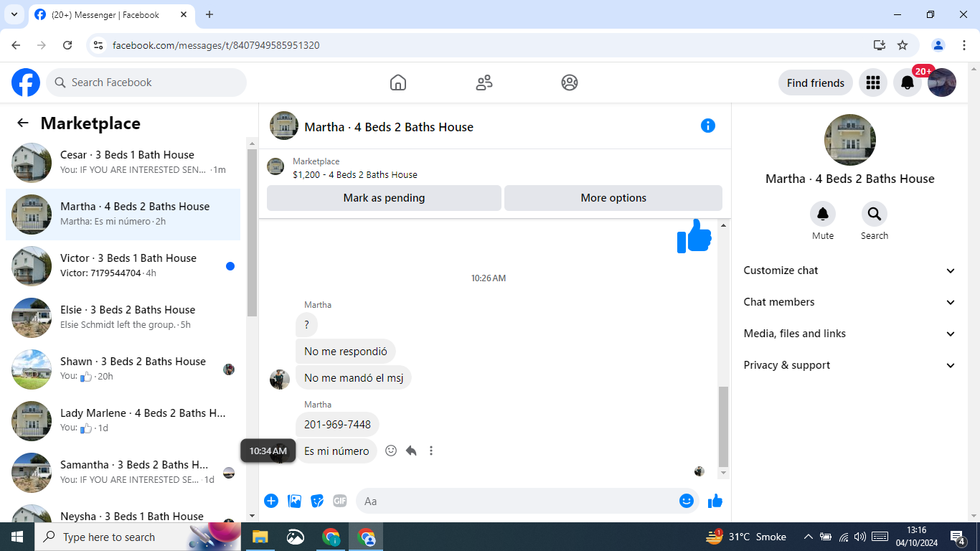Open site information icon beside the URL
Image resolution: width=980 pixels, height=551 pixels.
(x=99, y=45)
